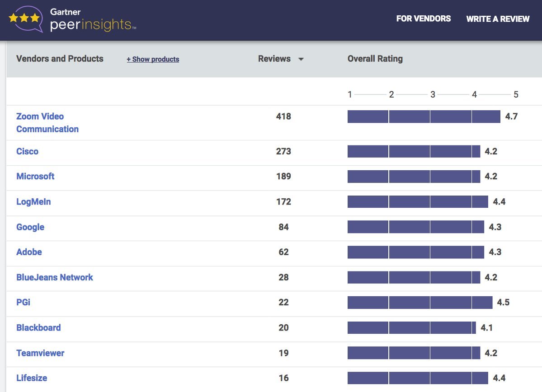Open the Zoom Video Communication vendor link
Image resolution: width=542 pixels, height=392 pixels.
tap(47, 122)
